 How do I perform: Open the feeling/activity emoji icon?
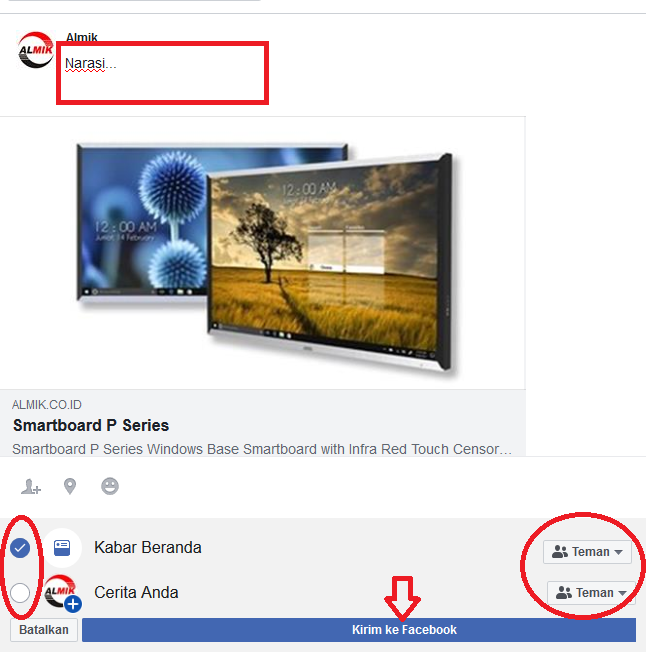(x=110, y=486)
